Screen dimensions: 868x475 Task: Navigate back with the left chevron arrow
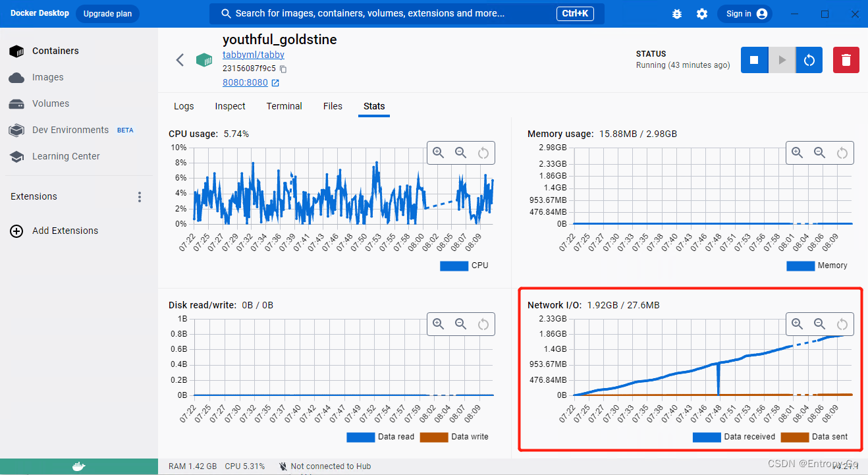(180, 59)
